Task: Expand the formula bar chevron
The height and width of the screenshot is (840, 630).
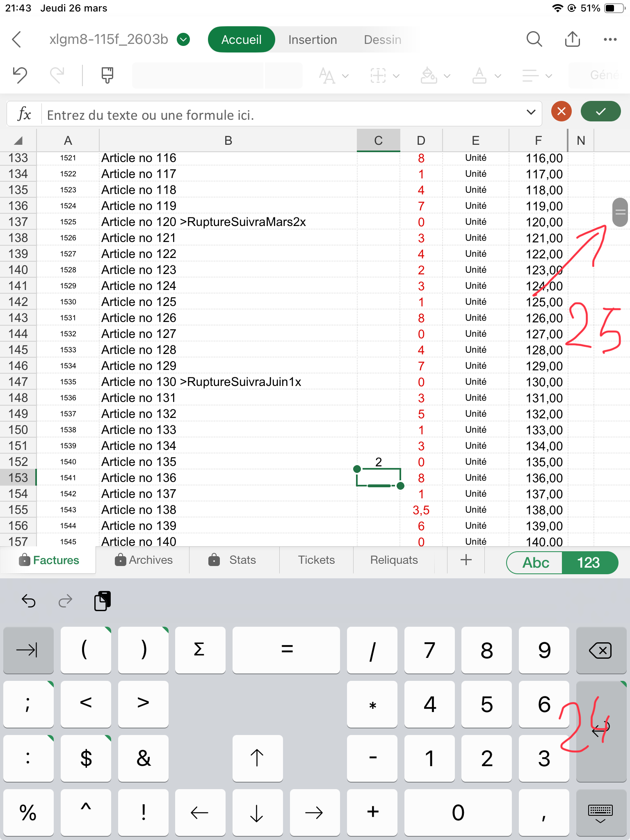Action: pyautogui.click(x=531, y=112)
